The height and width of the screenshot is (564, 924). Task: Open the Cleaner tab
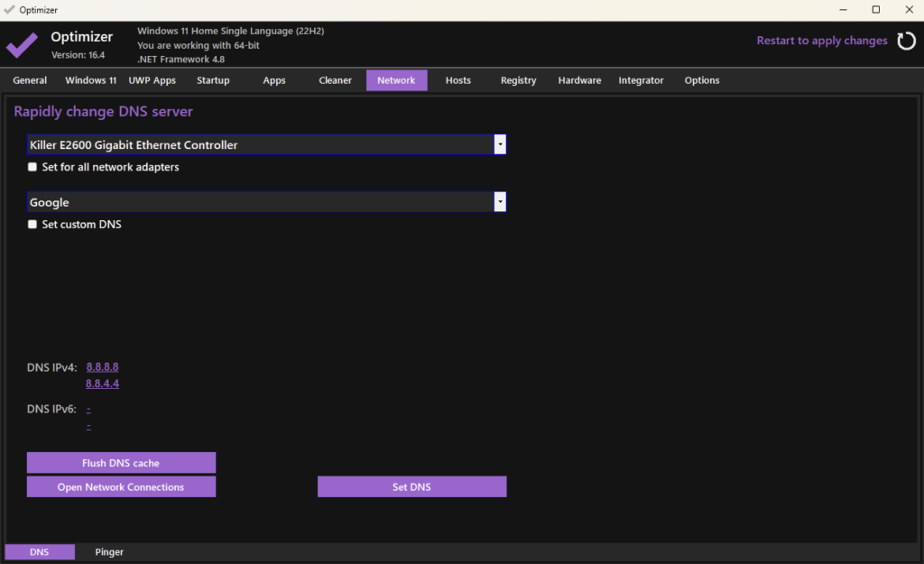pyautogui.click(x=335, y=80)
